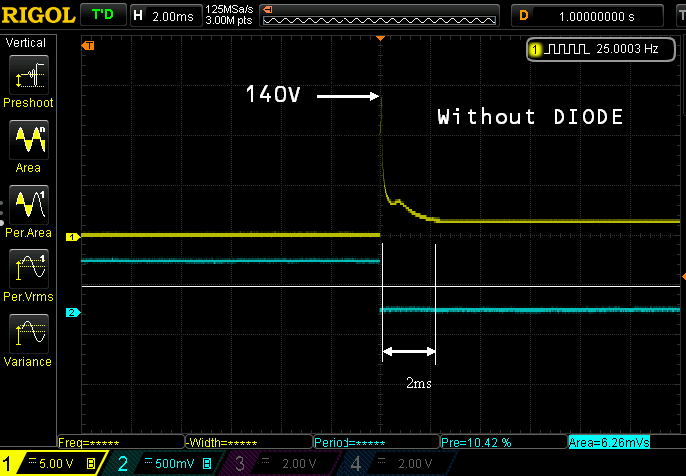Open the horizontal timebase 2.00ms setting
The image size is (686, 476).
coord(166,16)
